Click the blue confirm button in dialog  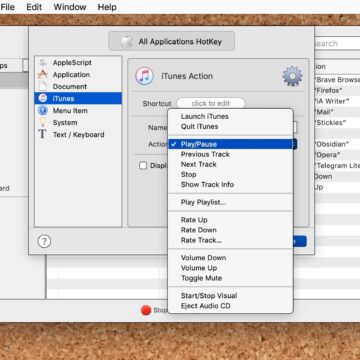click(x=300, y=241)
